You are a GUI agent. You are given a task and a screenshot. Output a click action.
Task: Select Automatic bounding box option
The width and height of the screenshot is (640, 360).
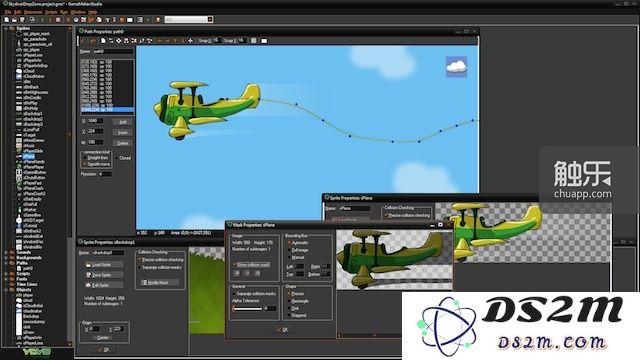click(298, 243)
